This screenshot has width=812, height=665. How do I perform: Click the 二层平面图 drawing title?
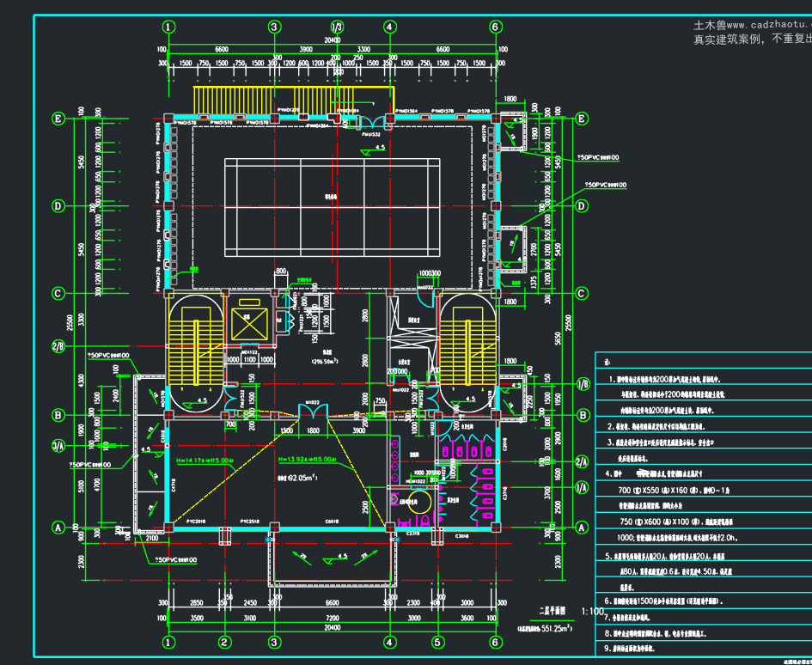coord(552,611)
